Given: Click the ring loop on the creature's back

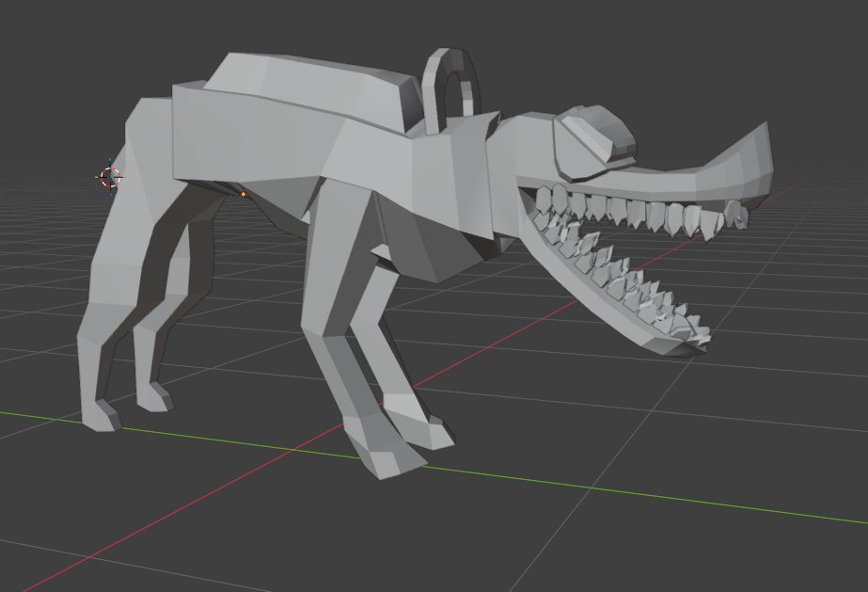Looking at the screenshot, I should (450, 89).
